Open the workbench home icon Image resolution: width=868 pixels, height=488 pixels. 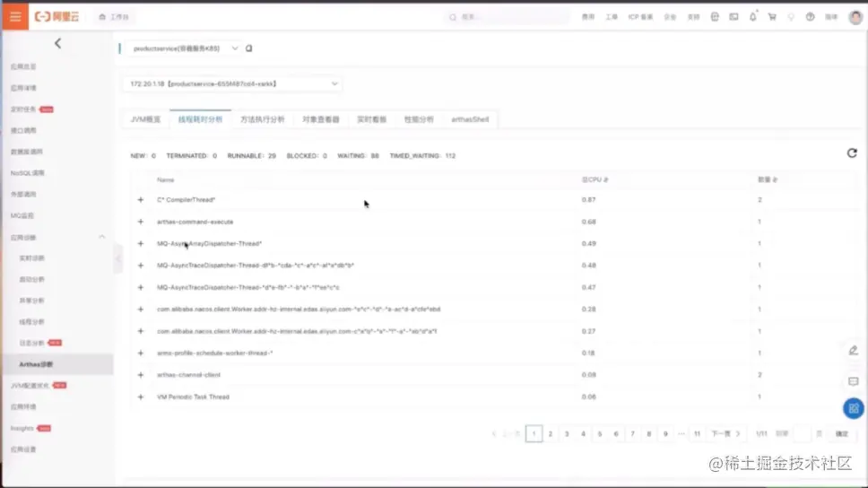(102, 17)
